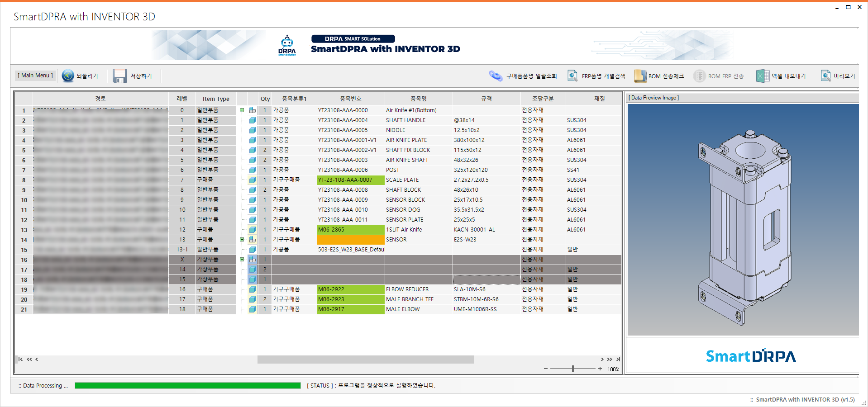The image size is (868, 407).
Task: Jump back pages with double-left arrow
Action: click(29, 359)
